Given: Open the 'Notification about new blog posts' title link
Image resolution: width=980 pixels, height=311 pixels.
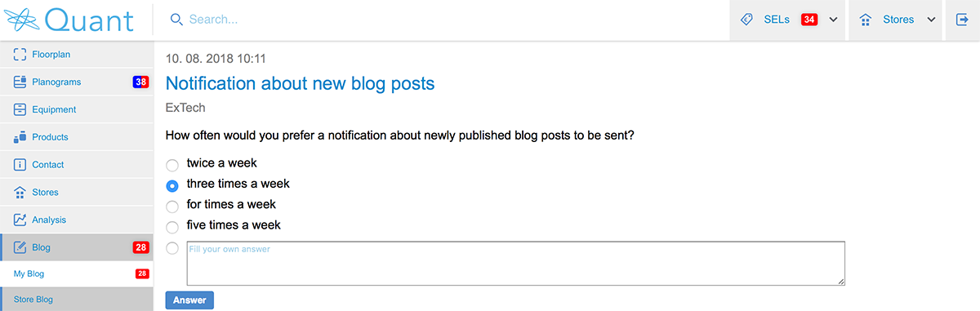Looking at the screenshot, I should tap(300, 83).
